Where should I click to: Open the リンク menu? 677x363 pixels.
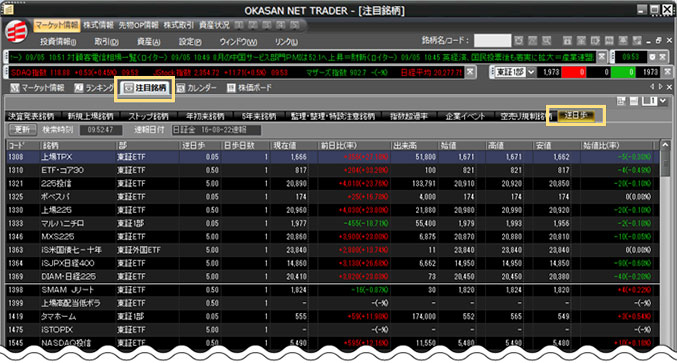point(286,42)
